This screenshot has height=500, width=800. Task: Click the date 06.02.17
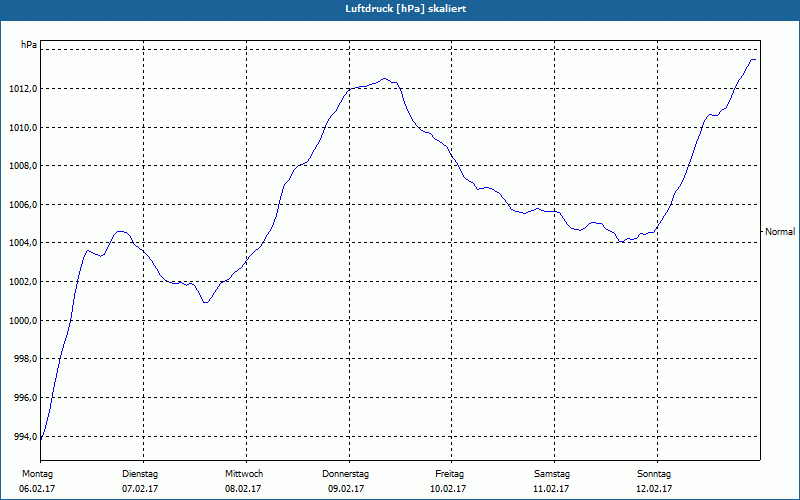coord(37,489)
